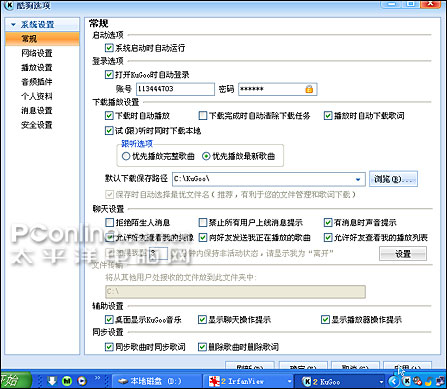Click the 设置 button in chat settings
This screenshot has height=389, width=447.
pos(403,254)
